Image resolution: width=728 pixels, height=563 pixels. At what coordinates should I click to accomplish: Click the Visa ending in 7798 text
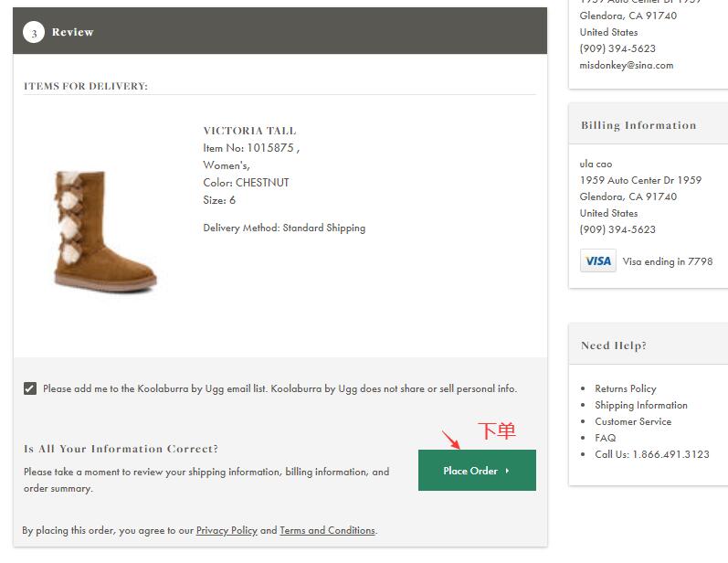[x=667, y=261]
